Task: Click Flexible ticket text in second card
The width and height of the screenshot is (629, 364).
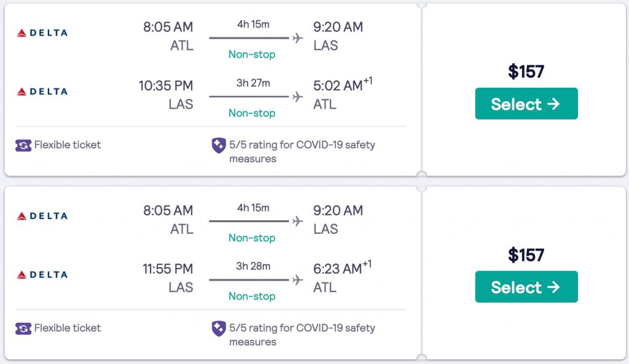Action: pos(68,328)
